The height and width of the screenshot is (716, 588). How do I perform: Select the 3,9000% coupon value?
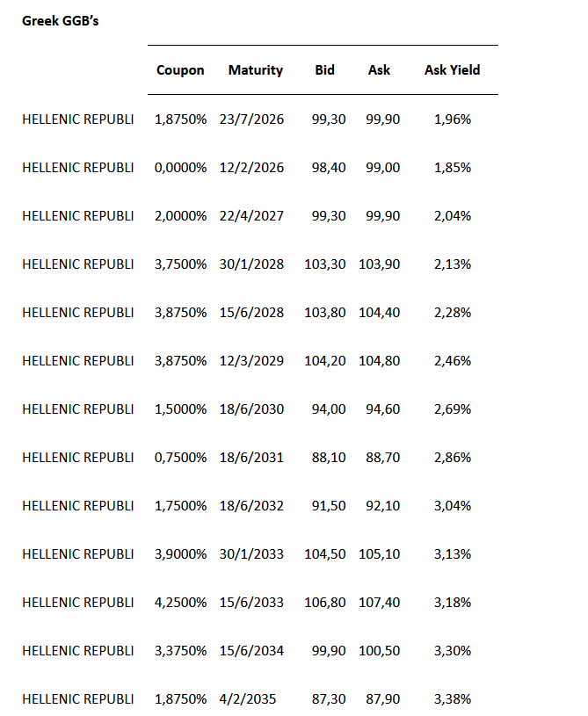180,553
